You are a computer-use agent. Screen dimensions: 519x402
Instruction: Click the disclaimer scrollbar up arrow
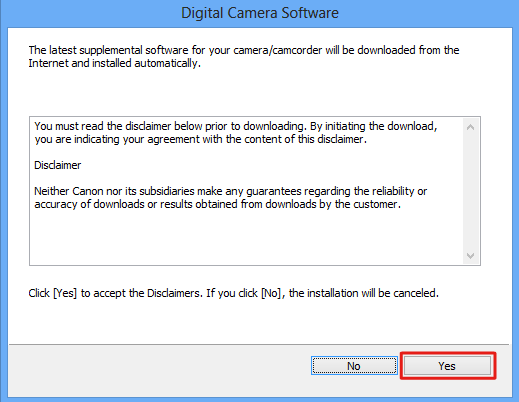pyautogui.click(x=471, y=127)
